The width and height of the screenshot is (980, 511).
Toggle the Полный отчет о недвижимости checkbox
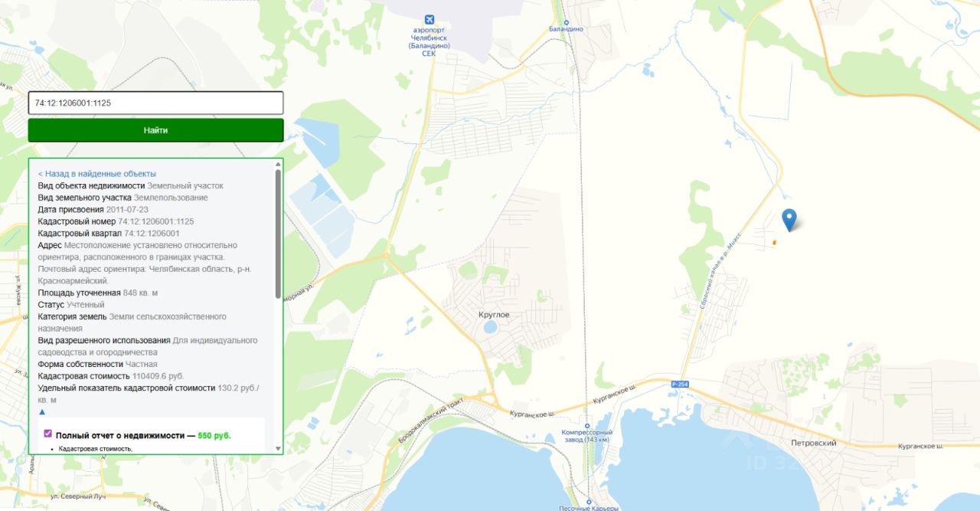(x=48, y=434)
